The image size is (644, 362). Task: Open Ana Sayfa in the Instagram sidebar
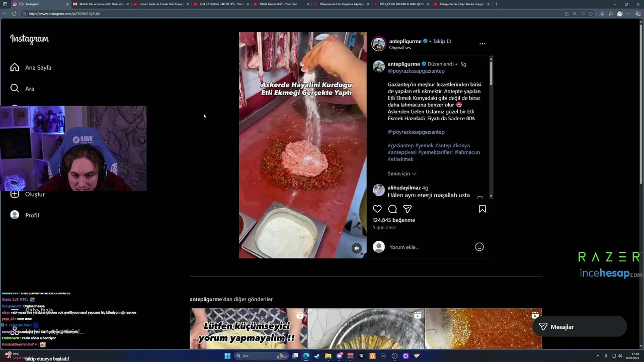[31, 67]
